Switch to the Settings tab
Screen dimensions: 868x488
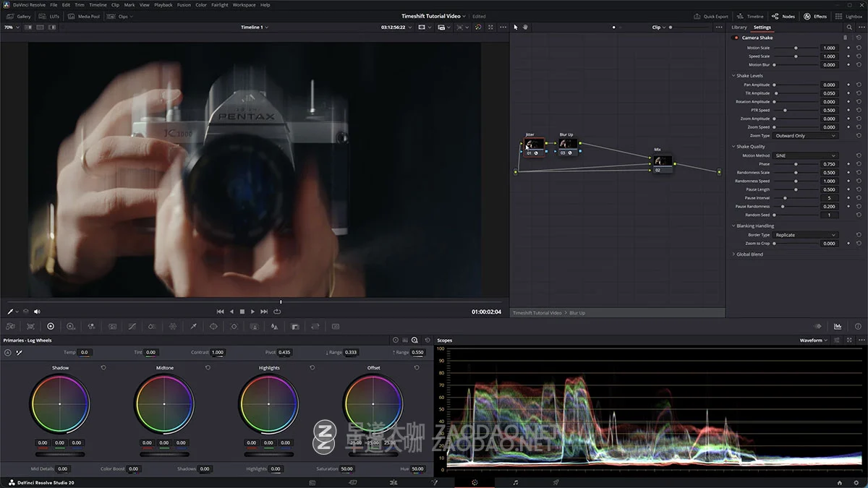click(x=762, y=27)
